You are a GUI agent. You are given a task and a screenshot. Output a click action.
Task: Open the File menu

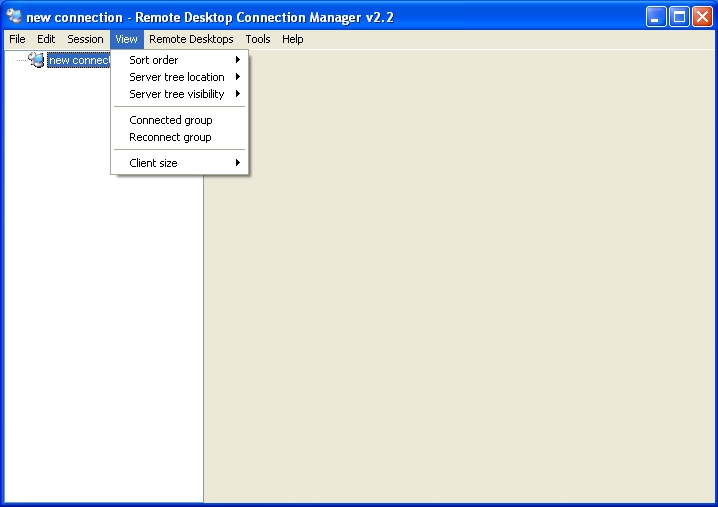tap(17, 39)
